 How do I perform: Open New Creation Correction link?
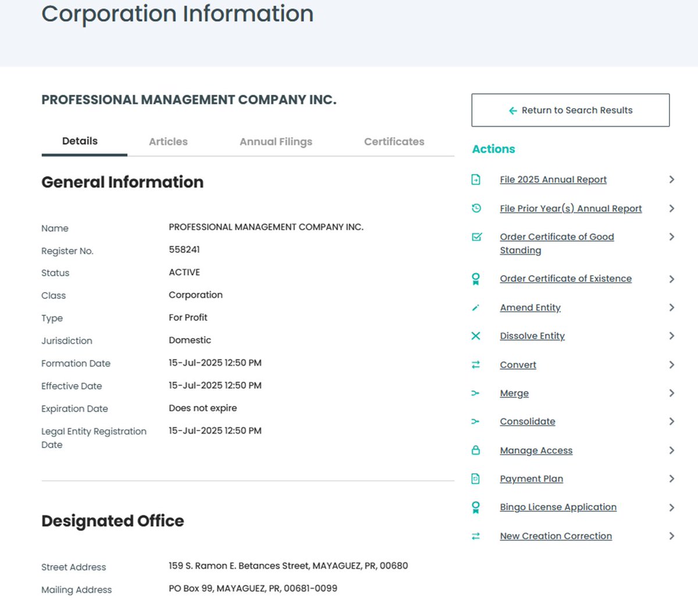click(556, 536)
